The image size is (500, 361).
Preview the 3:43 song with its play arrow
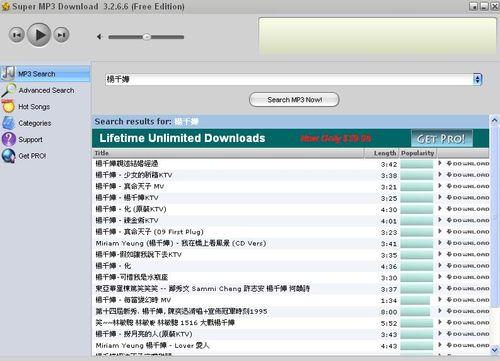[440, 334]
